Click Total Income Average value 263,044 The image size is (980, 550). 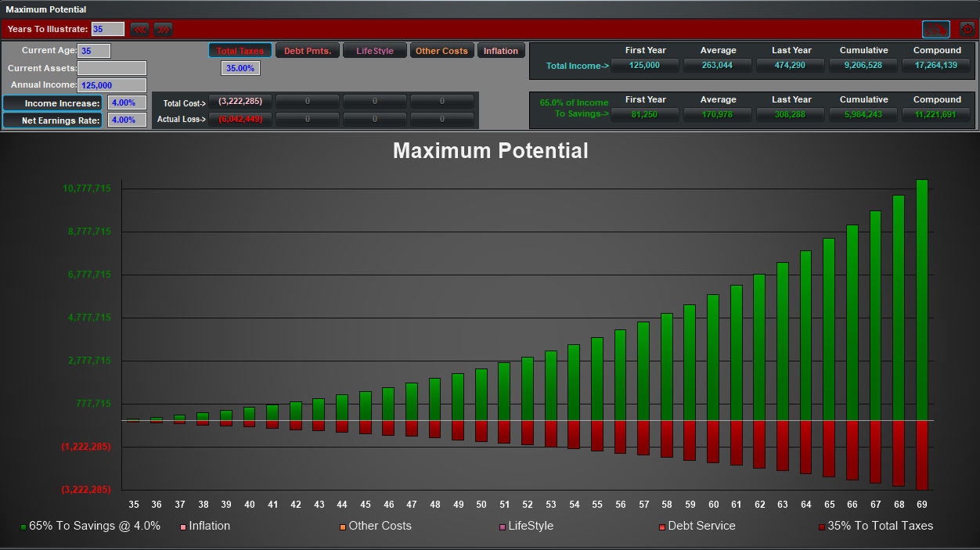[718, 66]
